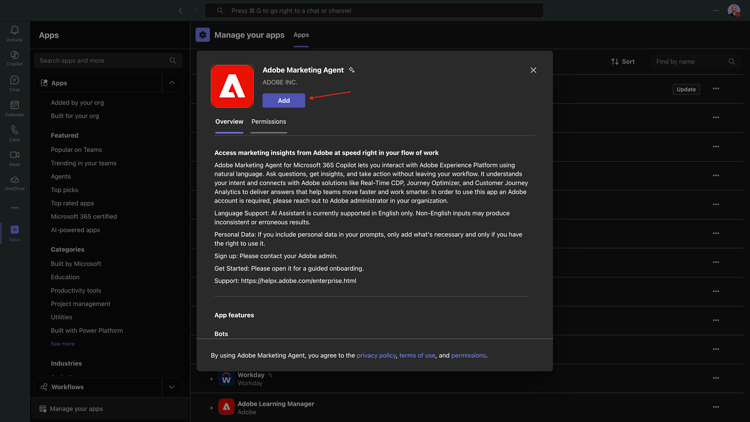Select the Overview tab
This screenshot has height=422, width=750.
tap(229, 122)
